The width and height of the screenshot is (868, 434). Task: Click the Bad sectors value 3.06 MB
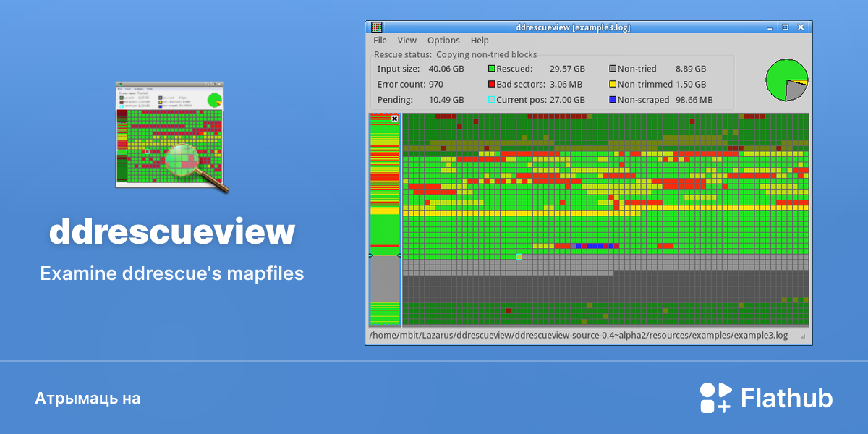[567, 84]
